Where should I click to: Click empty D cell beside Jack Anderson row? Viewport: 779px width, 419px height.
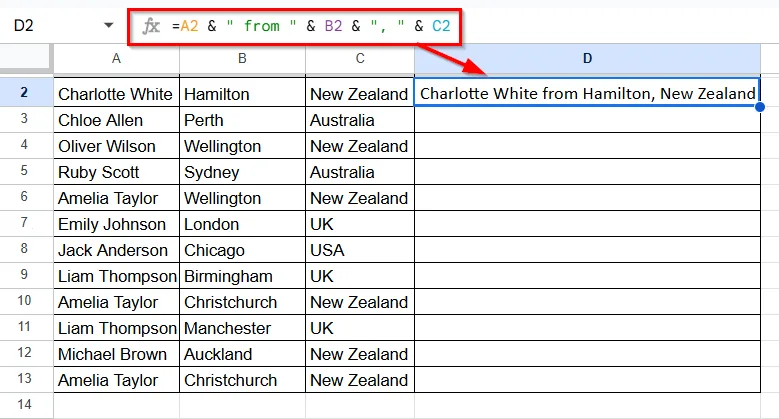point(587,250)
